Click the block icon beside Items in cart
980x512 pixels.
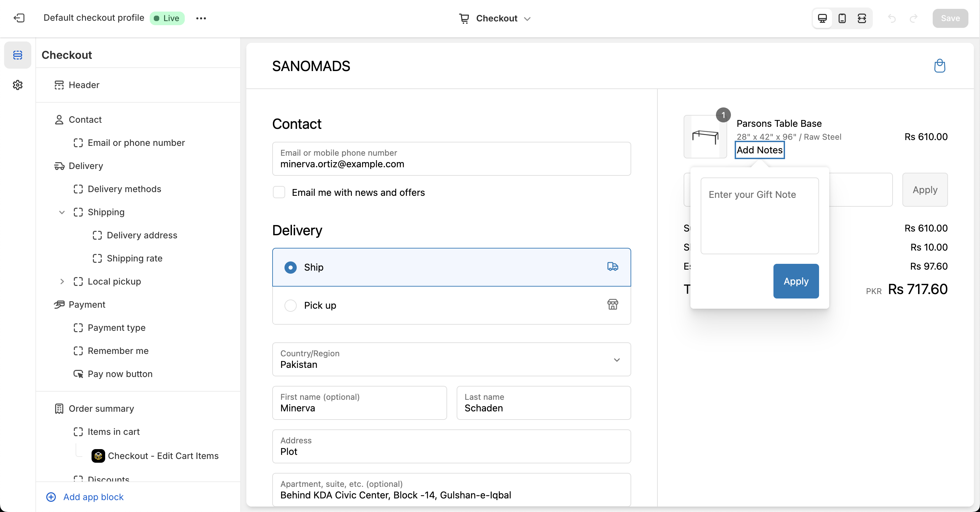pos(78,432)
